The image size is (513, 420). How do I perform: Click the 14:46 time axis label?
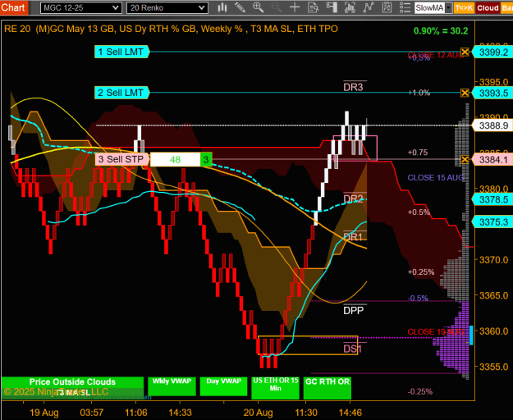pos(350,413)
